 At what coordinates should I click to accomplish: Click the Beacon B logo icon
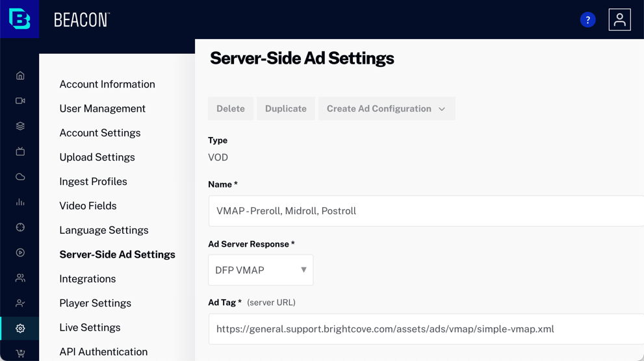[19, 19]
